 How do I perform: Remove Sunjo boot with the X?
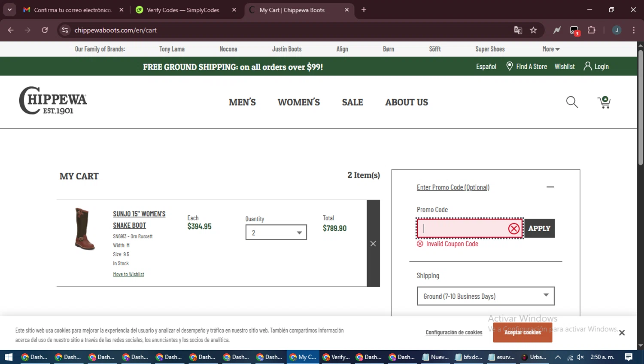373,244
